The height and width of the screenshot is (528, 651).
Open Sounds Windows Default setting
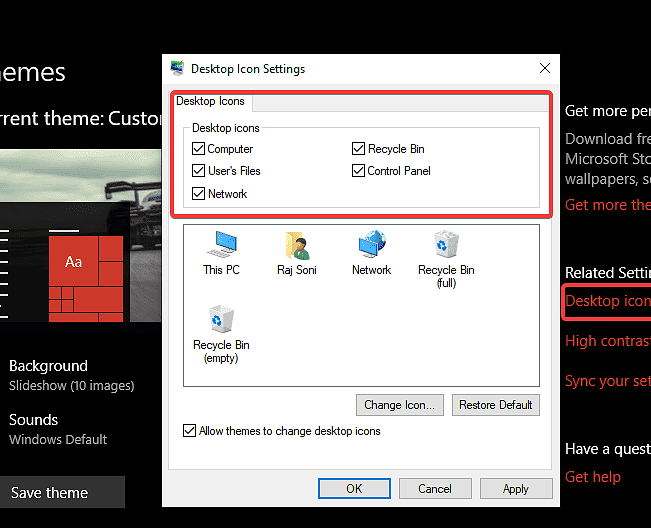click(x=58, y=429)
